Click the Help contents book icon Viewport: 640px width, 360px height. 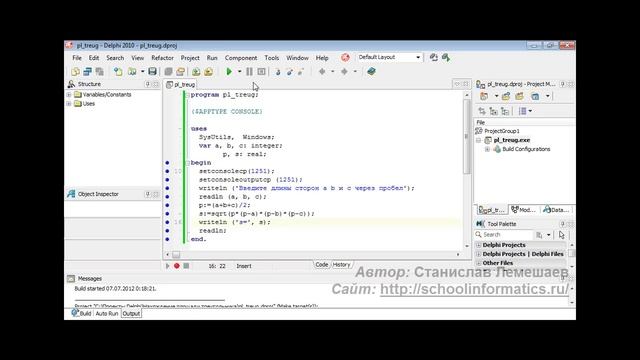(x=371, y=71)
